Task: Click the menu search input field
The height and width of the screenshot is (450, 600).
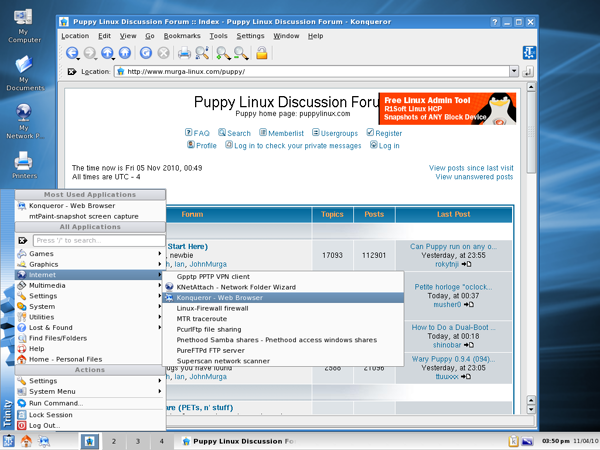Action: [x=99, y=240]
